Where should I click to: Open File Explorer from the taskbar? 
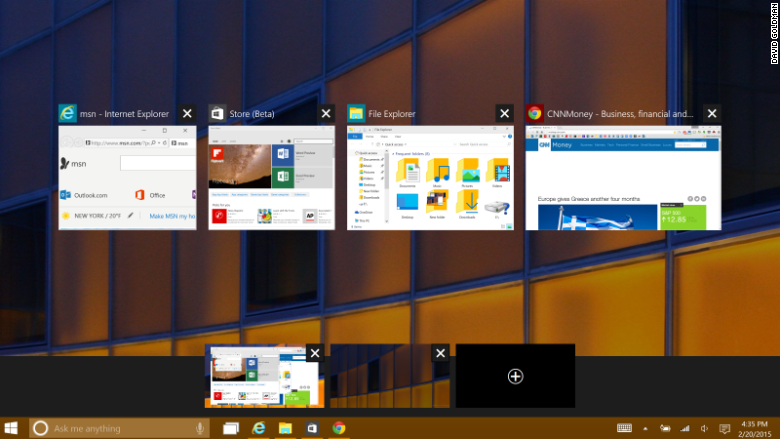click(x=285, y=428)
